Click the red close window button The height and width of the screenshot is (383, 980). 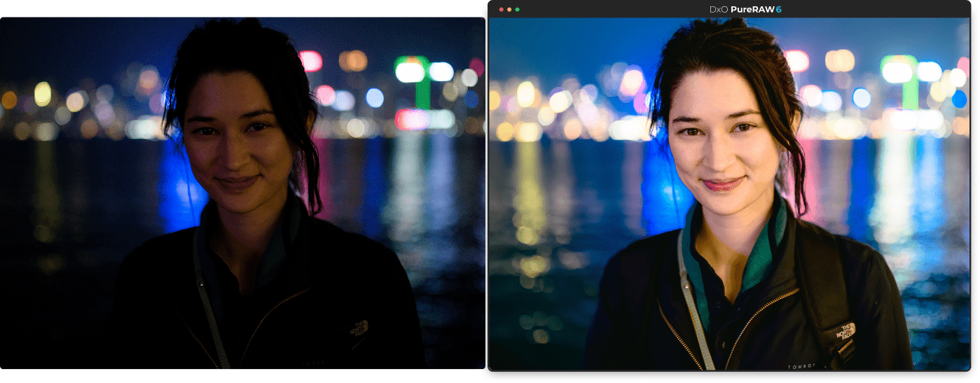tap(501, 9)
